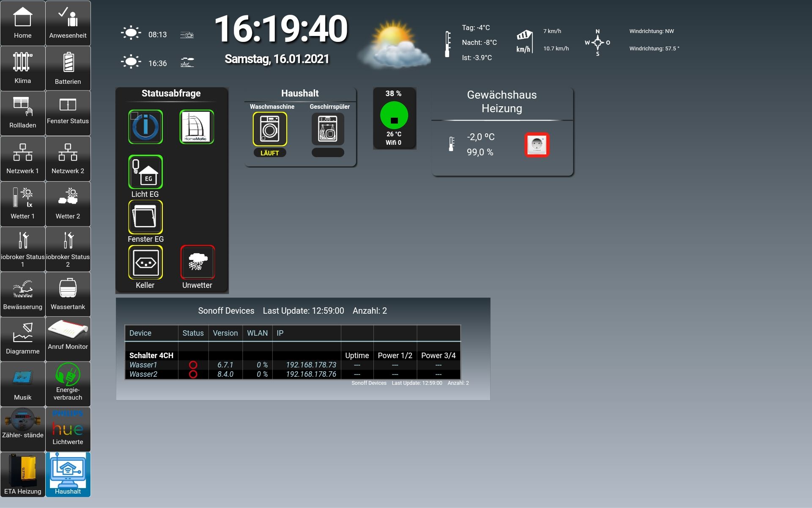Click the Waschmaschine icon
812x508 pixels.
click(x=270, y=129)
